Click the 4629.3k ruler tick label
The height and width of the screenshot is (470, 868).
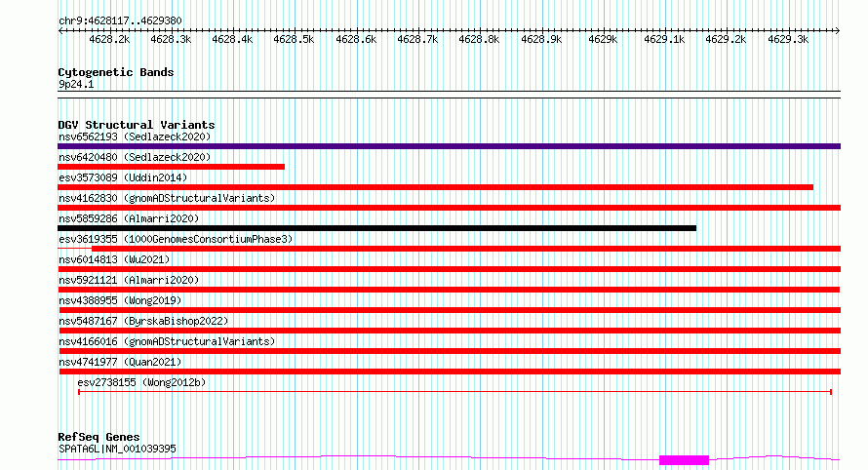(x=788, y=39)
